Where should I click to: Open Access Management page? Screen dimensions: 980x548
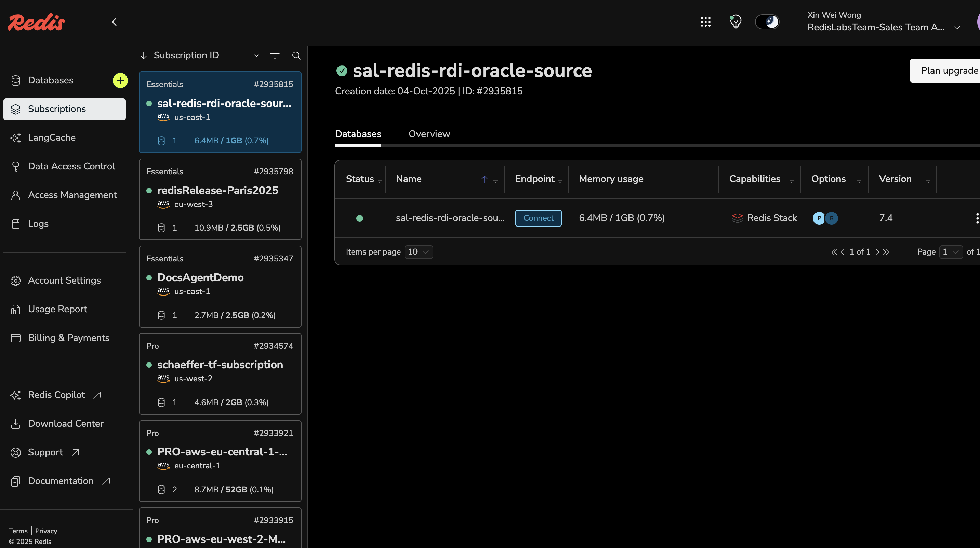pos(72,195)
